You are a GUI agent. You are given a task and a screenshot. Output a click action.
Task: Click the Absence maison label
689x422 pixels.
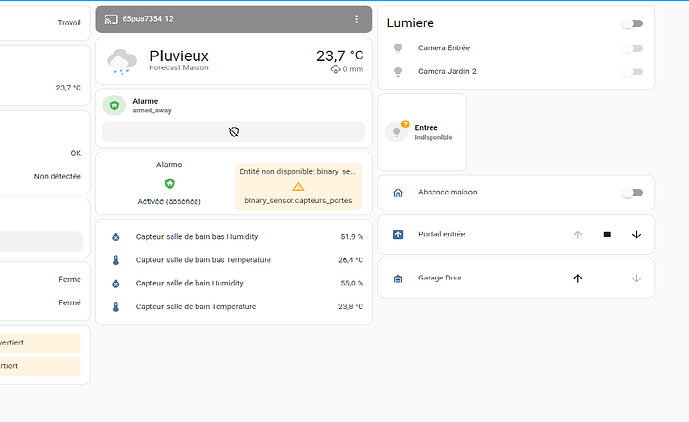pyautogui.click(x=447, y=192)
